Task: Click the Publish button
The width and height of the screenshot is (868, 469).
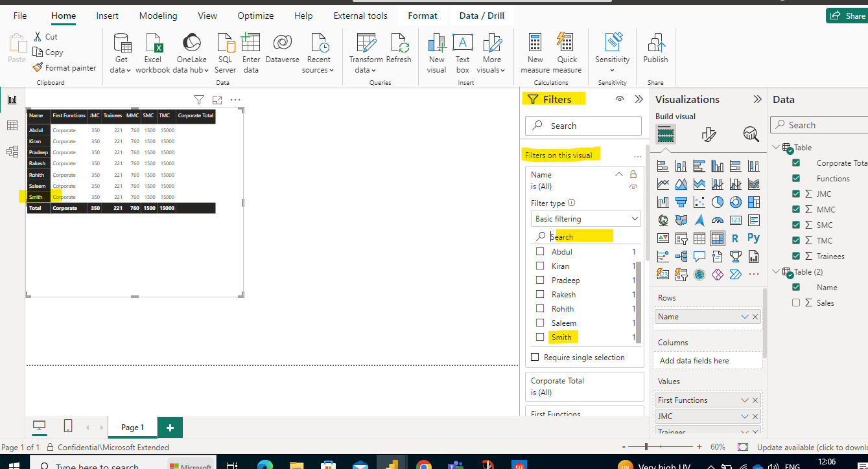Action: point(655,49)
